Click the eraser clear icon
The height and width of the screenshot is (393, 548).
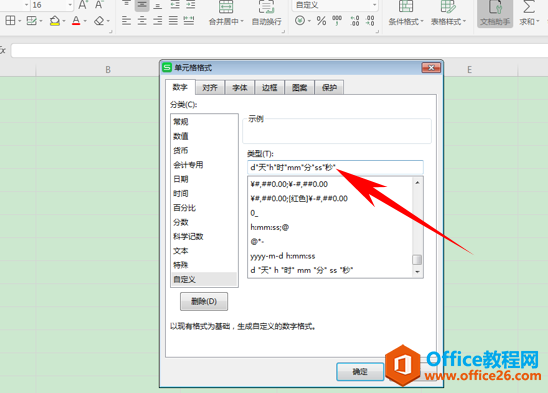[x=99, y=21]
